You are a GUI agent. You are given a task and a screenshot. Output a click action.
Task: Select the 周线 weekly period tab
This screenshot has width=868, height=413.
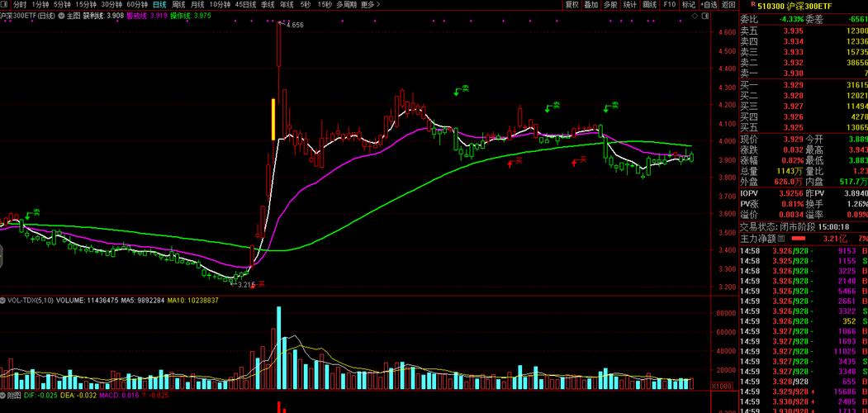coord(178,5)
